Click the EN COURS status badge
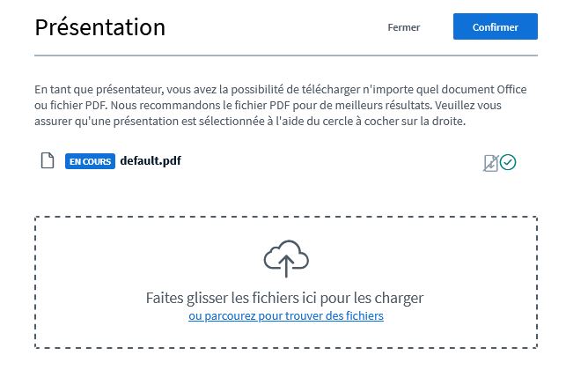Screen dimensions: 588x385 [91, 161]
